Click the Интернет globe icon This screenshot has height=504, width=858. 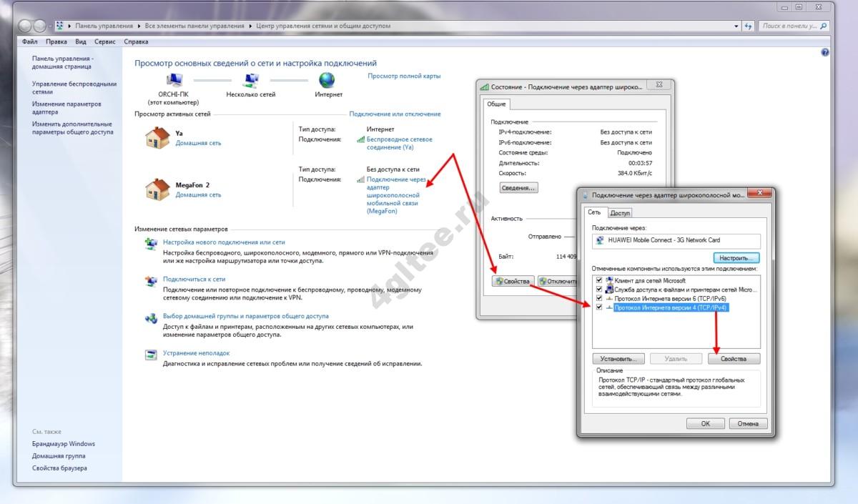[327, 80]
